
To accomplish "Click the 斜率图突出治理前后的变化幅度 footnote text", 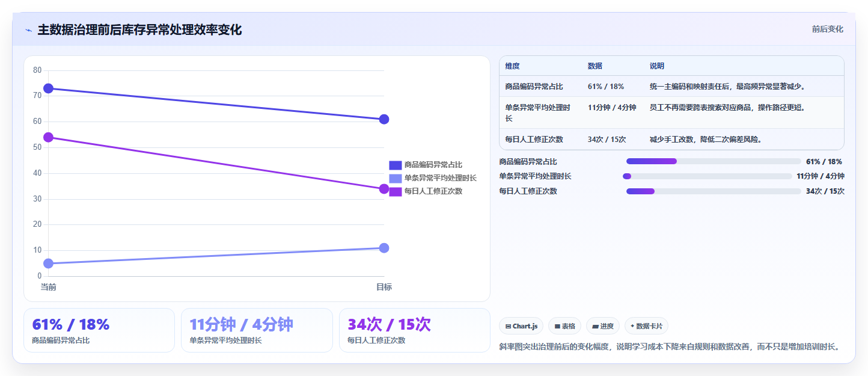I will (x=670, y=347).
